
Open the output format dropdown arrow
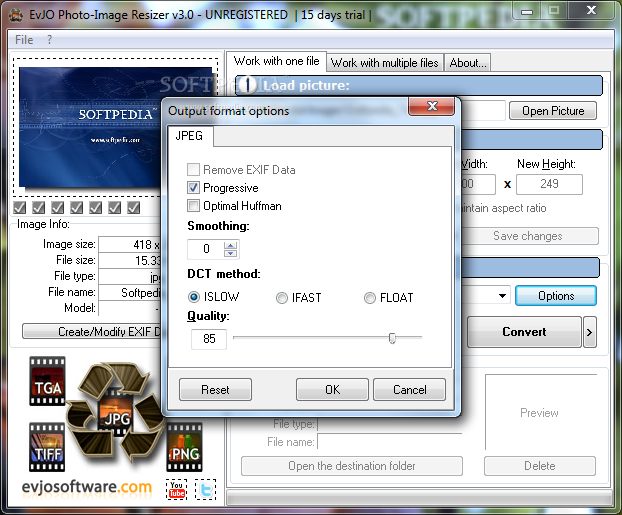pos(502,296)
